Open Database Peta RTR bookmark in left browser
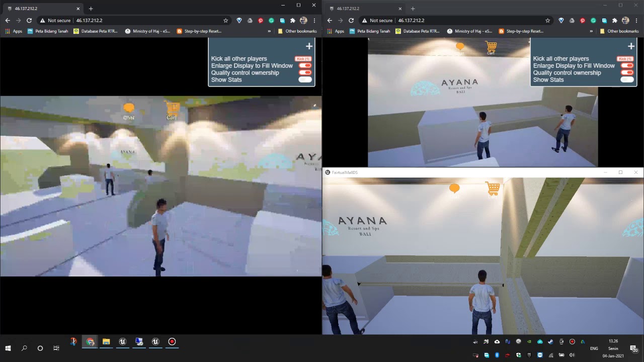The image size is (644, 362). pos(96,31)
